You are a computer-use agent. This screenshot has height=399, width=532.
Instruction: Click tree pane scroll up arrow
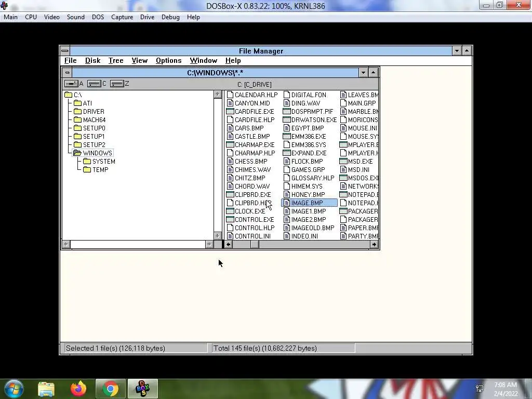tap(218, 95)
